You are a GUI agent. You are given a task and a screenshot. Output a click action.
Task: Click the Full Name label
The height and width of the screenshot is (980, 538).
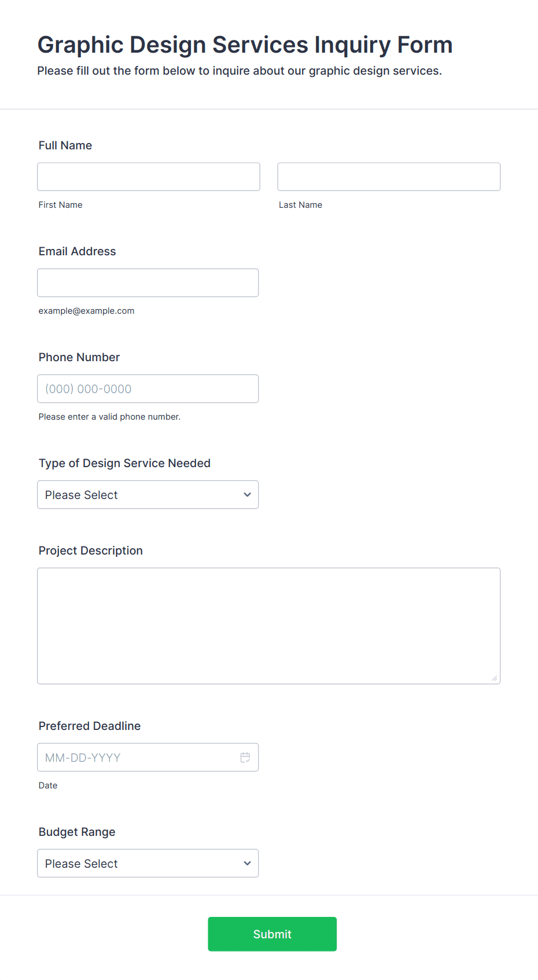pos(65,145)
